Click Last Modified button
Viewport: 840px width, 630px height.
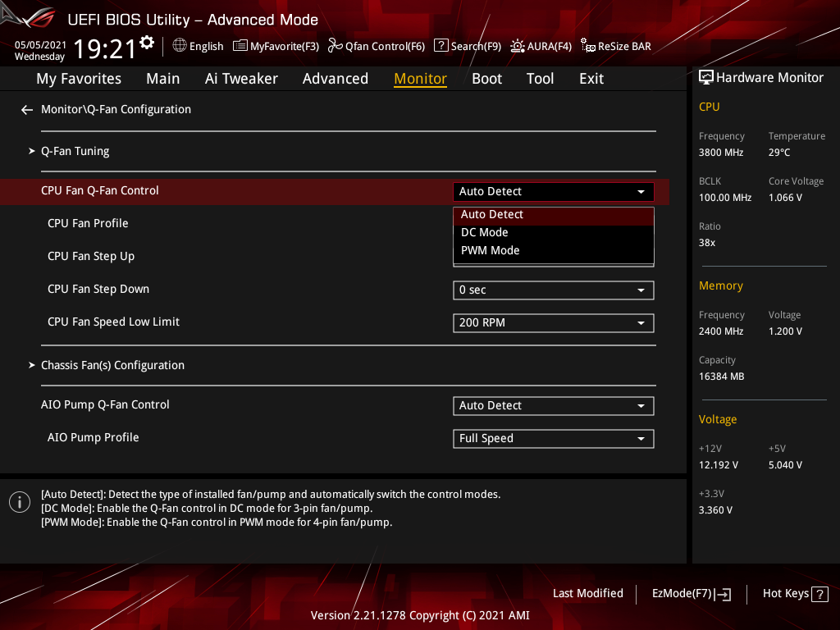(x=587, y=594)
